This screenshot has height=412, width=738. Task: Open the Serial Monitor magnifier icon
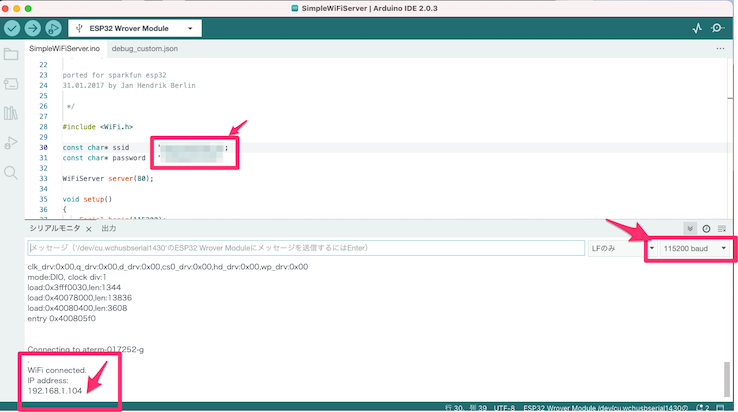pyautogui.click(x=718, y=28)
